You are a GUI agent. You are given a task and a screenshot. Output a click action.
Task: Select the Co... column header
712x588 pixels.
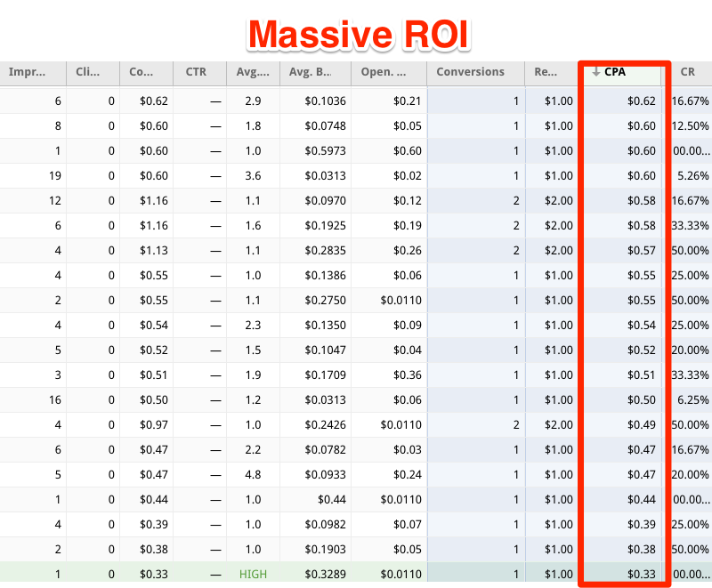(146, 73)
